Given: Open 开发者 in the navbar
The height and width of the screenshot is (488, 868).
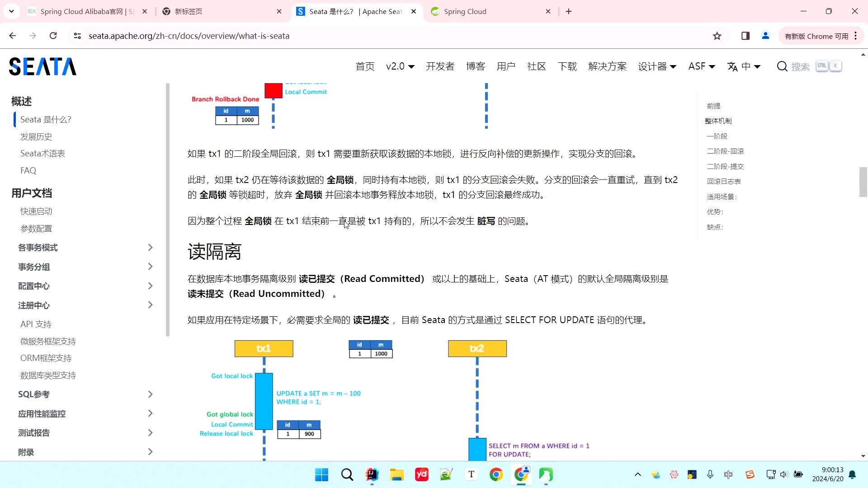Looking at the screenshot, I should (x=440, y=66).
